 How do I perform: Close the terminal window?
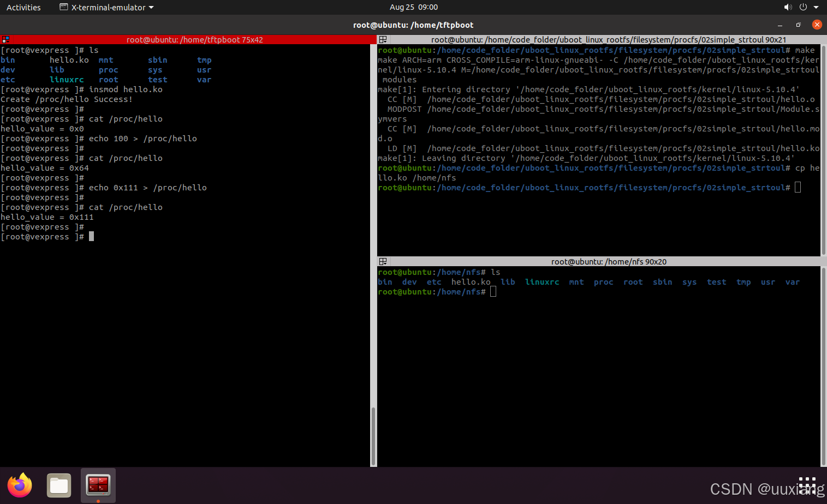pos(817,25)
